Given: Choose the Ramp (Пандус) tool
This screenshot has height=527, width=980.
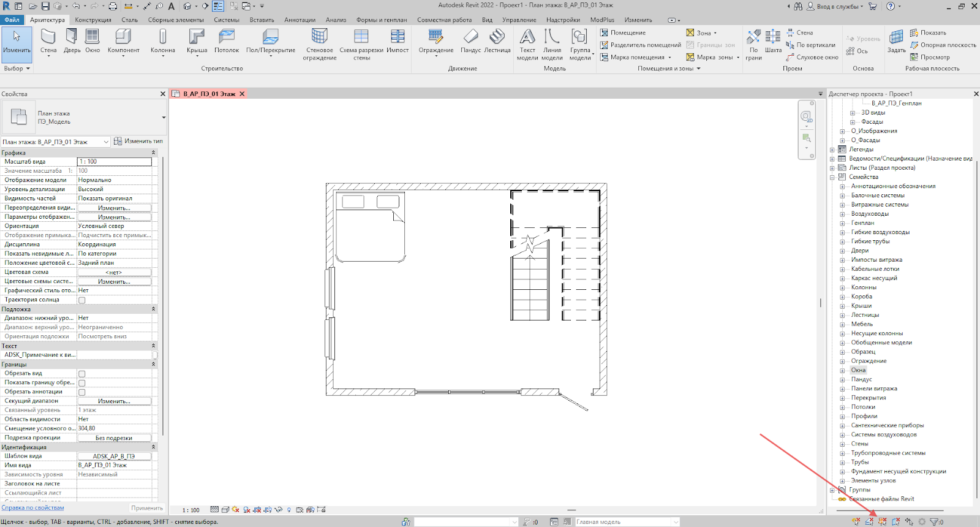Looking at the screenshot, I should tap(470, 42).
